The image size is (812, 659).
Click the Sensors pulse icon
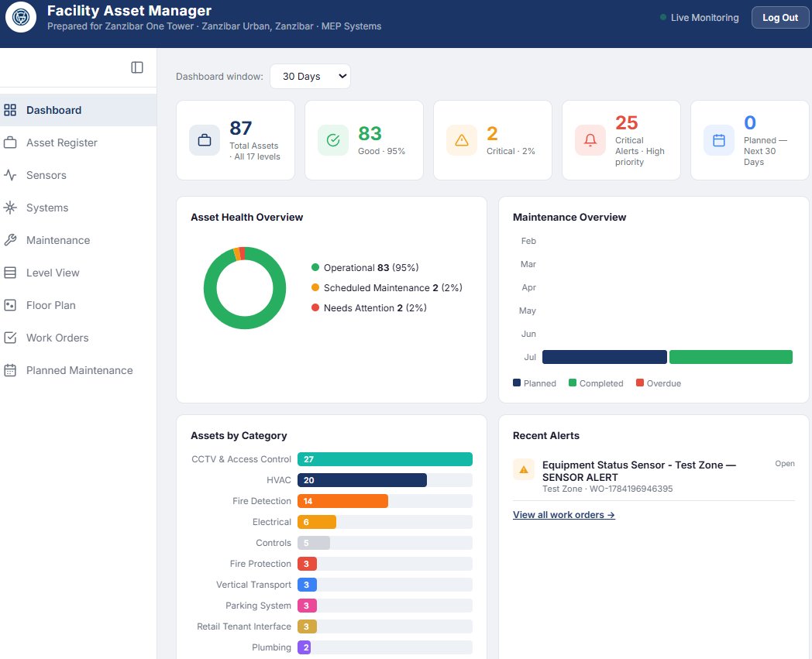tap(10, 175)
